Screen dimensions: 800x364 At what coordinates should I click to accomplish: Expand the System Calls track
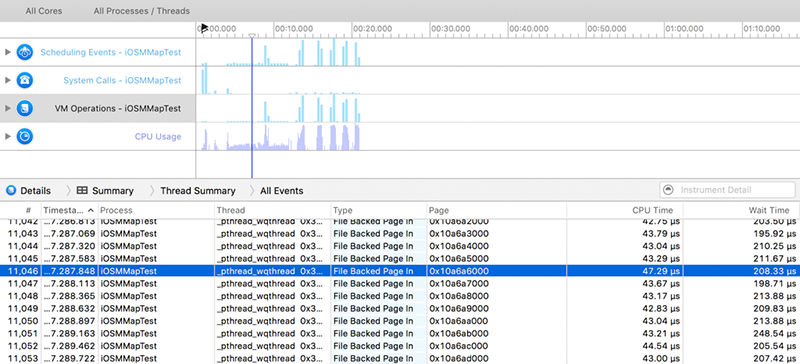pyautogui.click(x=8, y=80)
